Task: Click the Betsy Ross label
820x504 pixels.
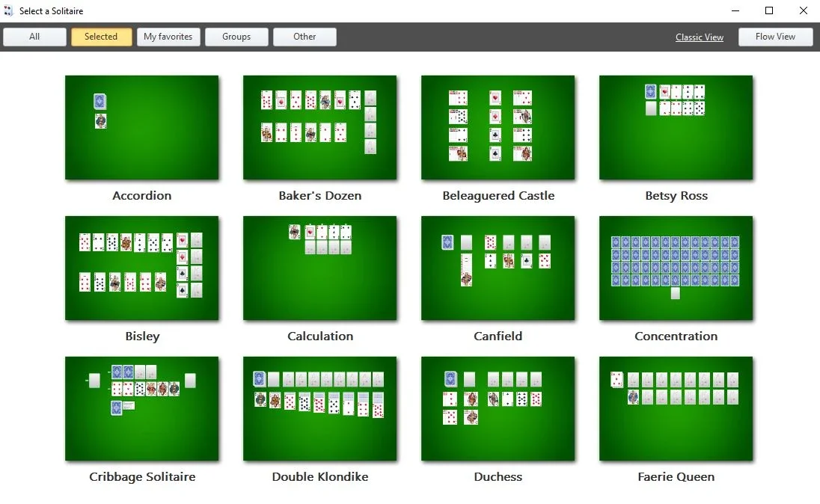Action: tap(676, 195)
